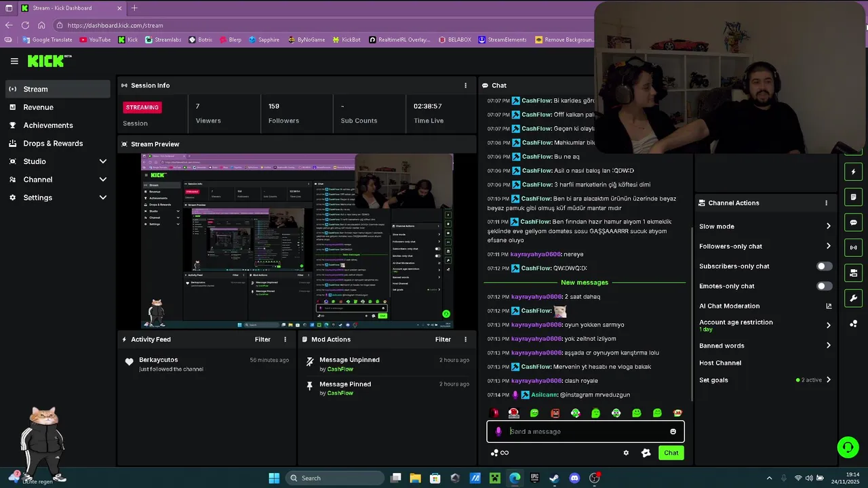868x488 pixels.
Task: Show hidden system tray icons
Action: (769, 478)
